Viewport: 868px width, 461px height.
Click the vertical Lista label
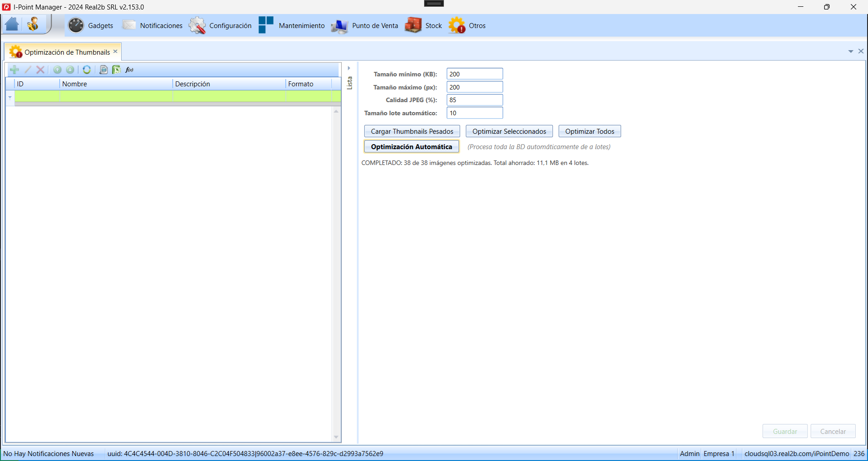(x=349, y=83)
